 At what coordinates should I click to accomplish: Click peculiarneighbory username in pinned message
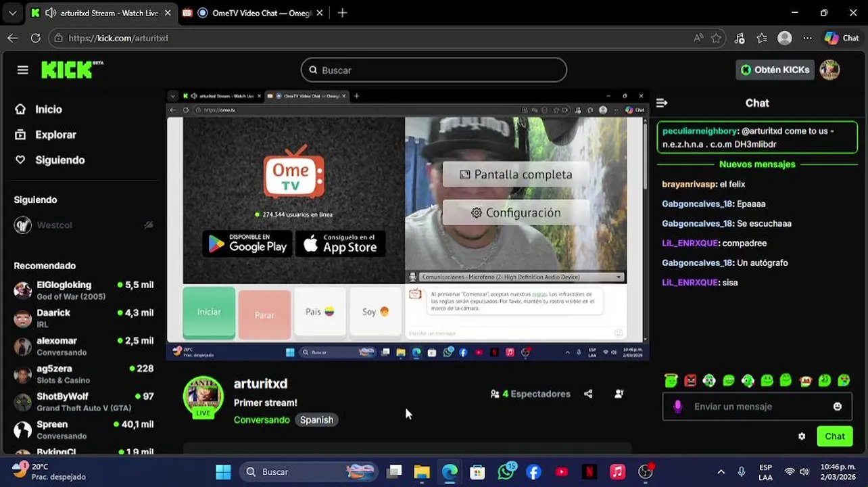(700, 131)
